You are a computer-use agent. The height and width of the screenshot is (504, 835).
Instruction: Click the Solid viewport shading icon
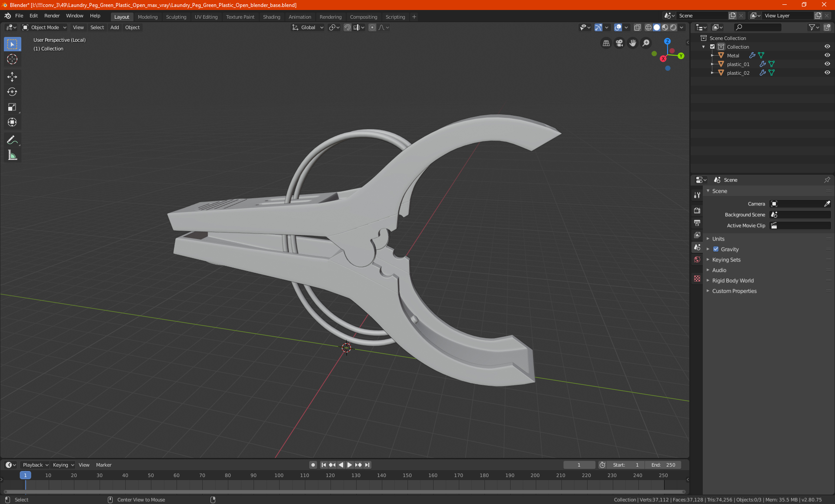pyautogui.click(x=656, y=27)
